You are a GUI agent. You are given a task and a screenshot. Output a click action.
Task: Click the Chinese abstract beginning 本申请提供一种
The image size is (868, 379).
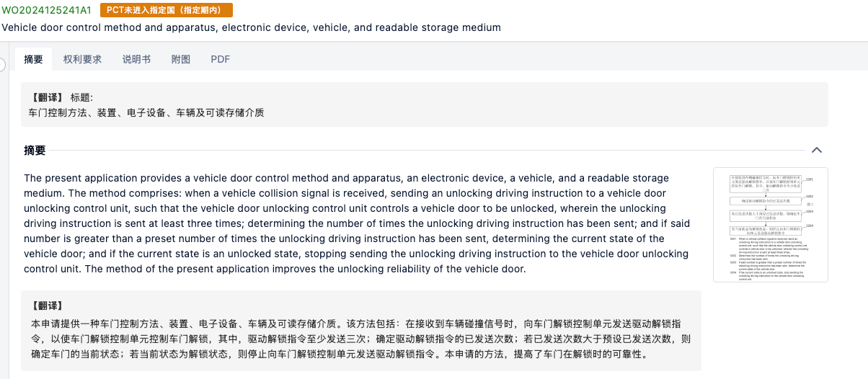point(360,339)
